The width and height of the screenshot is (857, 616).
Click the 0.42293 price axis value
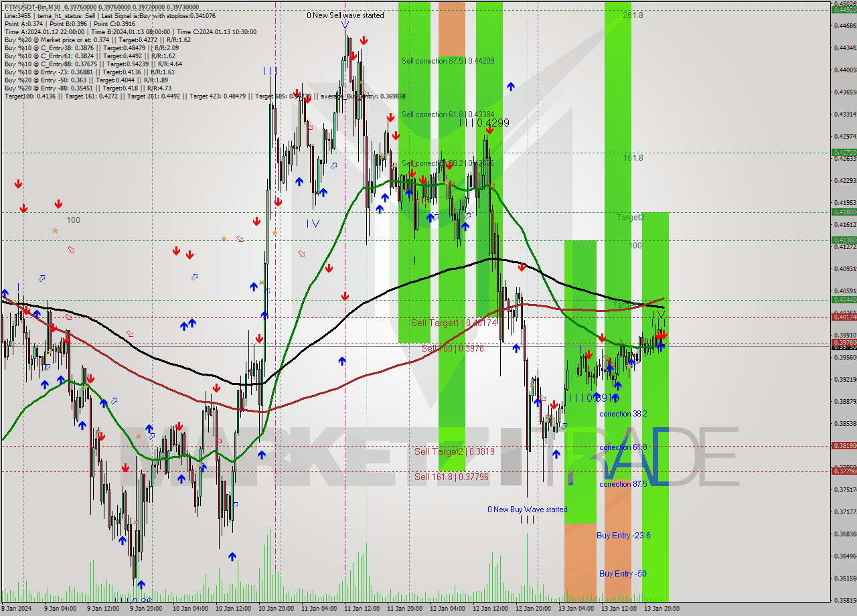[844, 180]
